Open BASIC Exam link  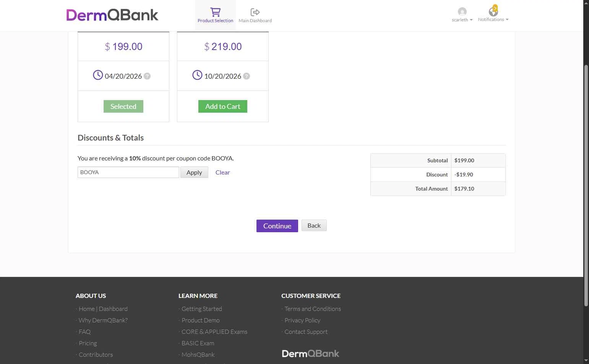click(x=198, y=343)
